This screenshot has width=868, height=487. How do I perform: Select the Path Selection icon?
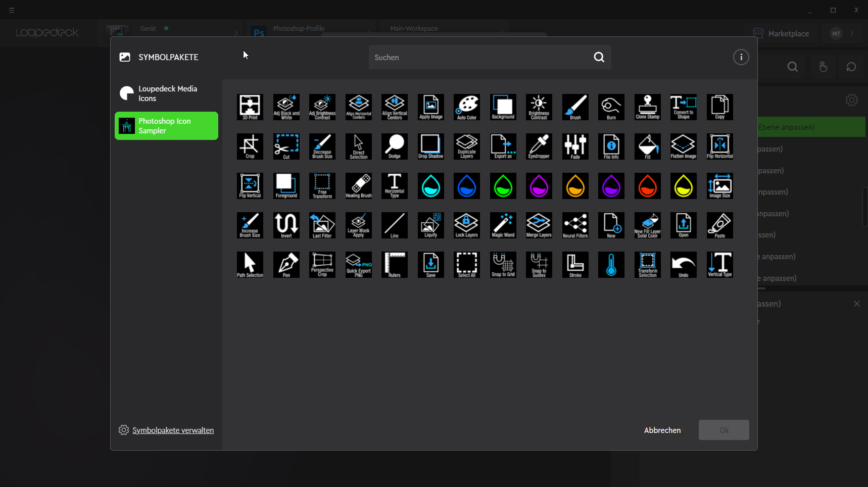coord(250,265)
